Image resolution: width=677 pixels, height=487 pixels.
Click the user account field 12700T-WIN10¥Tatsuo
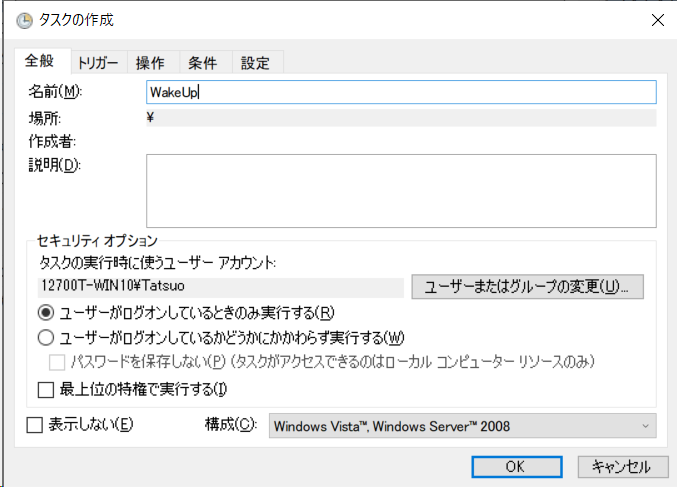click(x=219, y=287)
